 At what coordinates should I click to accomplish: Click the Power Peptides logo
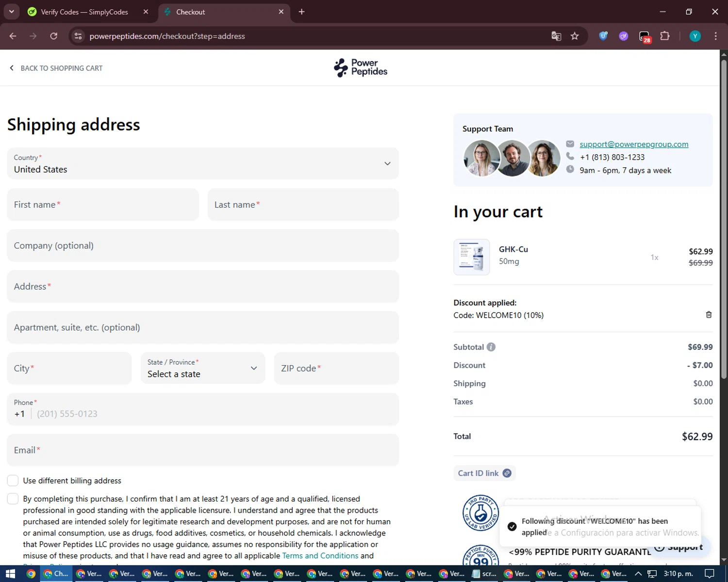360,68
